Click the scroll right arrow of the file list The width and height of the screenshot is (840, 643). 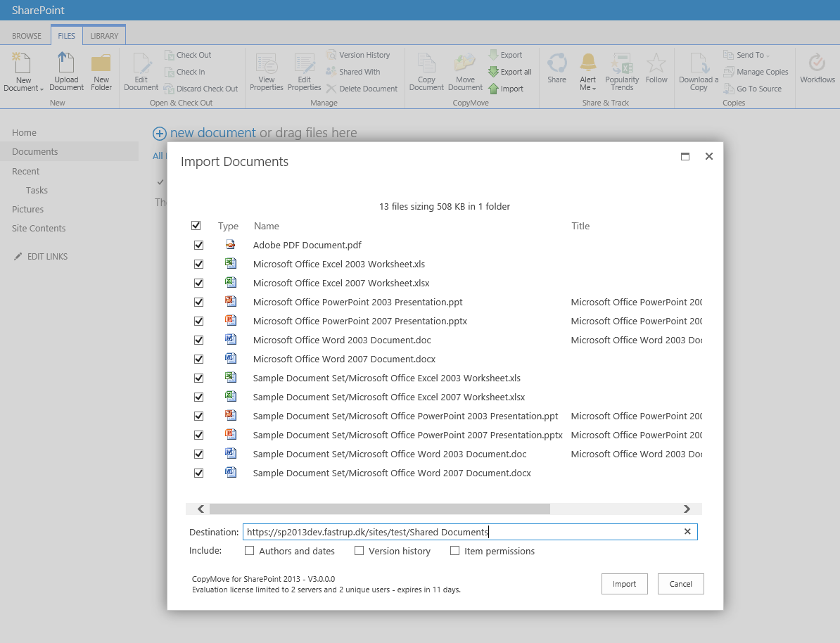[687, 509]
